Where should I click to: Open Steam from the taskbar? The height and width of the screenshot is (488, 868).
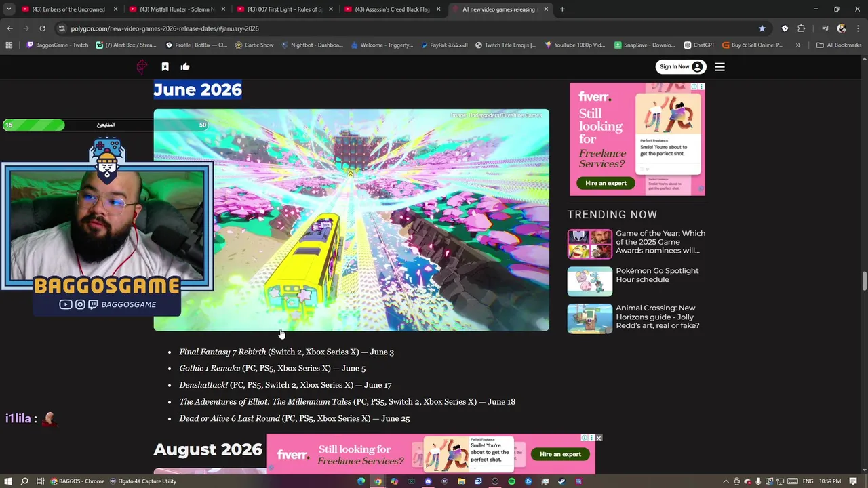(561, 481)
